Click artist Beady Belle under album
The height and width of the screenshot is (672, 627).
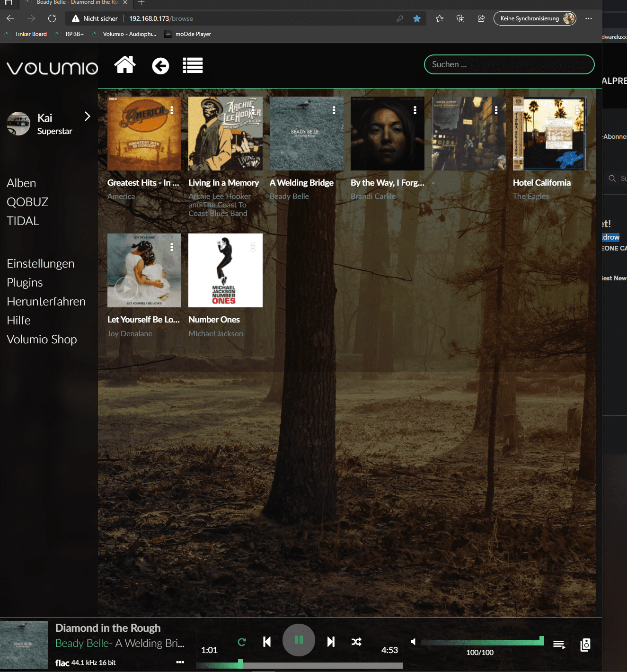(x=289, y=196)
